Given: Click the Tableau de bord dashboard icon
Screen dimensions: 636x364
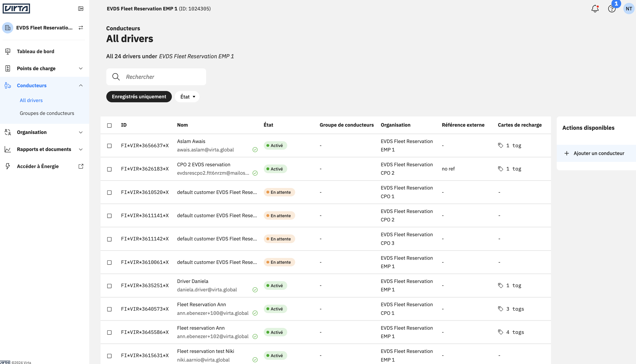Looking at the screenshot, I should point(8,52).
